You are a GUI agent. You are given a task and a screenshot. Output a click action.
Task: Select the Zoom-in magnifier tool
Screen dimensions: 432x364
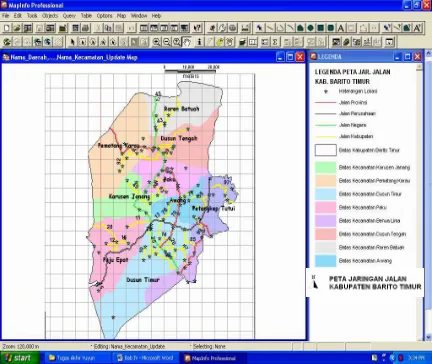[156, 42]
